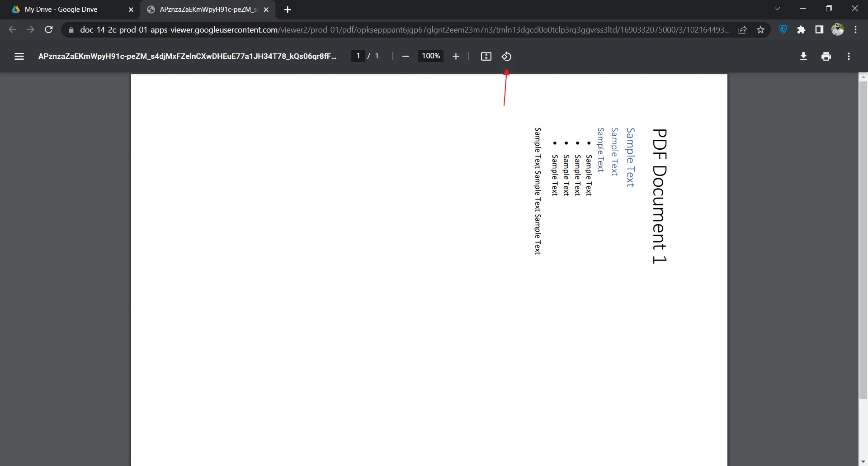Click the long 'Sample Text Sample Text Sample Text' line
Image resolution: width=868 pixels, height=466 pixels.
538,191
